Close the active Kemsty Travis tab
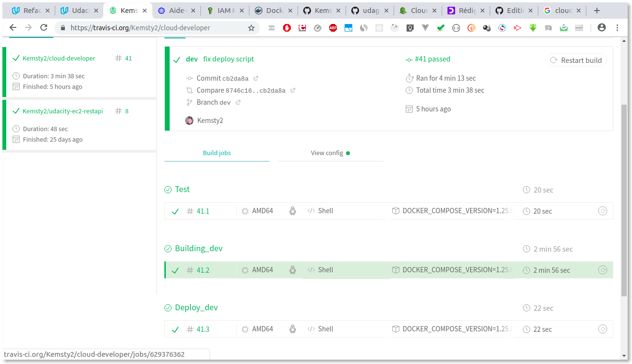 (145, 11)
